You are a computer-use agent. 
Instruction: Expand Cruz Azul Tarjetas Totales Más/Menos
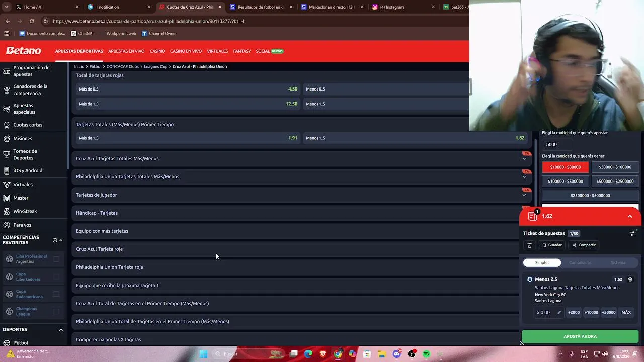pyautogui.click(x=301, y=158)
